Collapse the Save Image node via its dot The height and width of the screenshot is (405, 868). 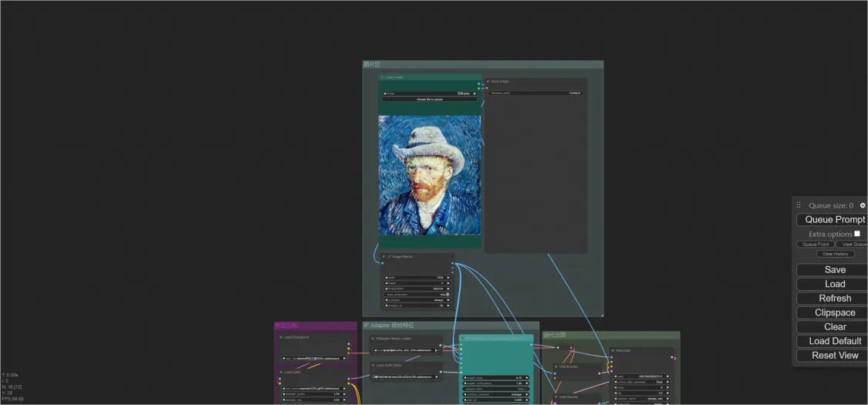pyautogui.click(x=488, y=81)
